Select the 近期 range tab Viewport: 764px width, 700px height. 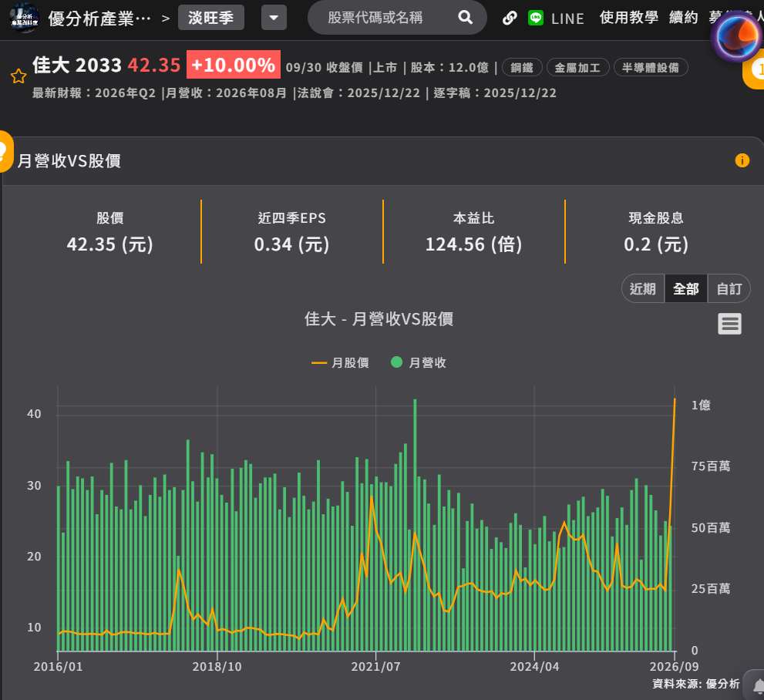click(x=643, y=289)
